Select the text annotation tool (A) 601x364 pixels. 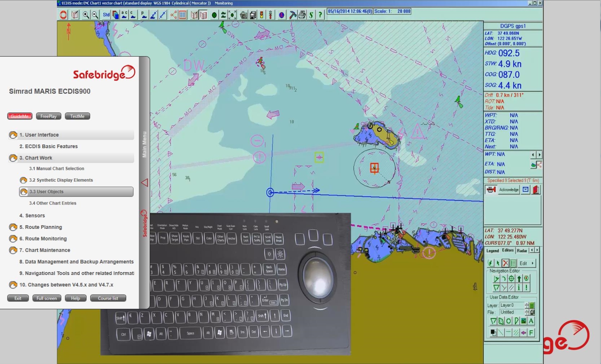(531, 321)
